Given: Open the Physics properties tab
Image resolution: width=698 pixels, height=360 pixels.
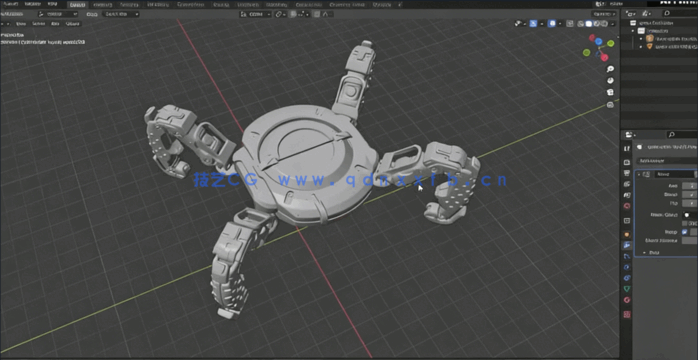Looking at the screenshot, I should (x=627, y=267).
